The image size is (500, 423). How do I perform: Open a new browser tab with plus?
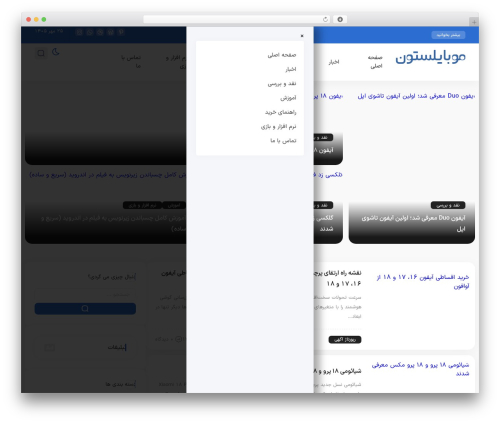click(x=474, y=22)
